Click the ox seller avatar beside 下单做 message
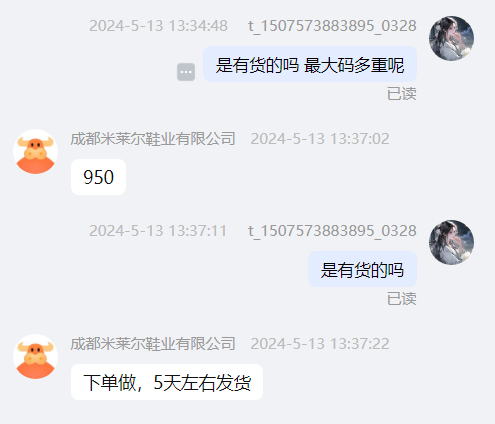Viewport: 495px width, 424px height. click(x=35, y=357)
